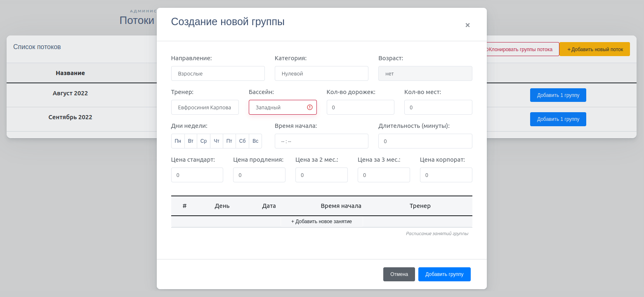Click the Отмена button
The height and width of the screenshot is (297, 644).
pyautogui.click(x=399, y=274)
